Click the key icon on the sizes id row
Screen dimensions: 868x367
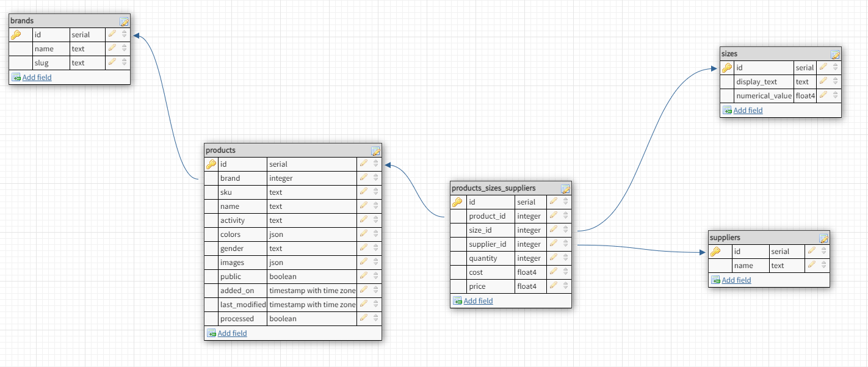[x=726, y=68]
